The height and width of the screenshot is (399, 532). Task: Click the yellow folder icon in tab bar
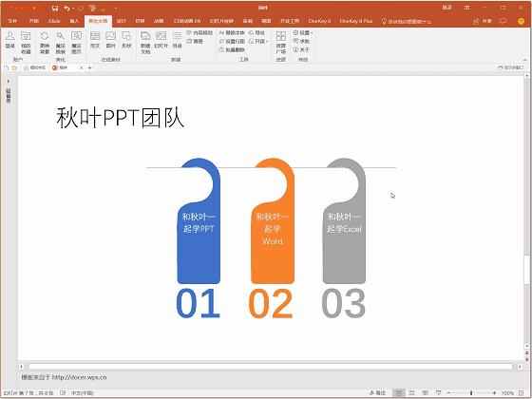click(x=14, y=67)
